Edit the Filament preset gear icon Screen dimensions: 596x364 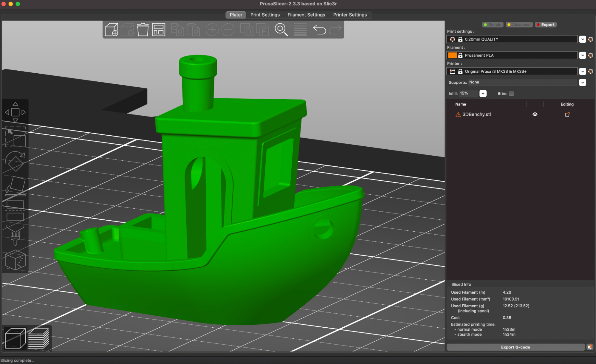(590, 55)
